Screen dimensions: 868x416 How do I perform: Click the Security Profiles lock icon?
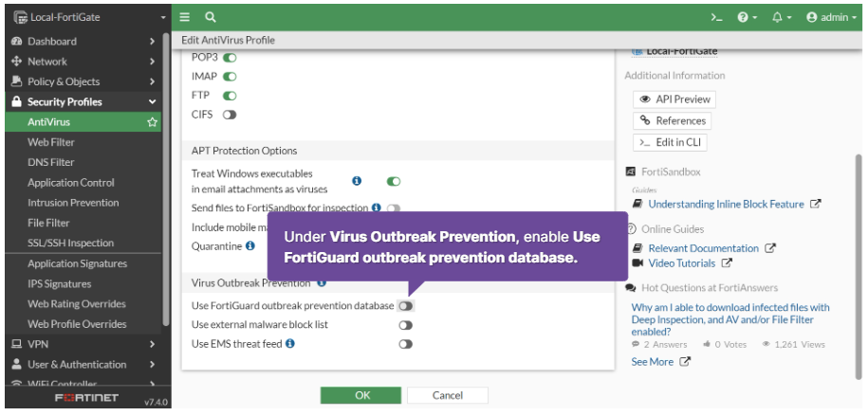point(17,101)
